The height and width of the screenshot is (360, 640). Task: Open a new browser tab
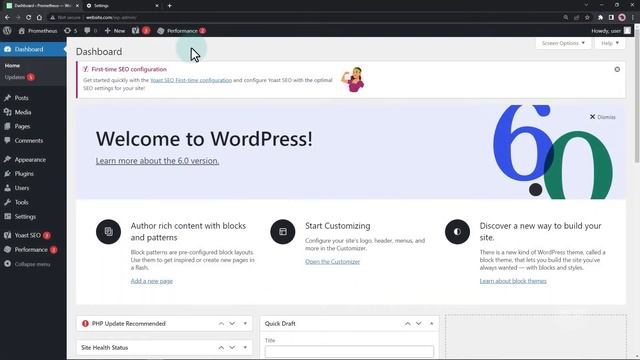[x=169, y=6]
